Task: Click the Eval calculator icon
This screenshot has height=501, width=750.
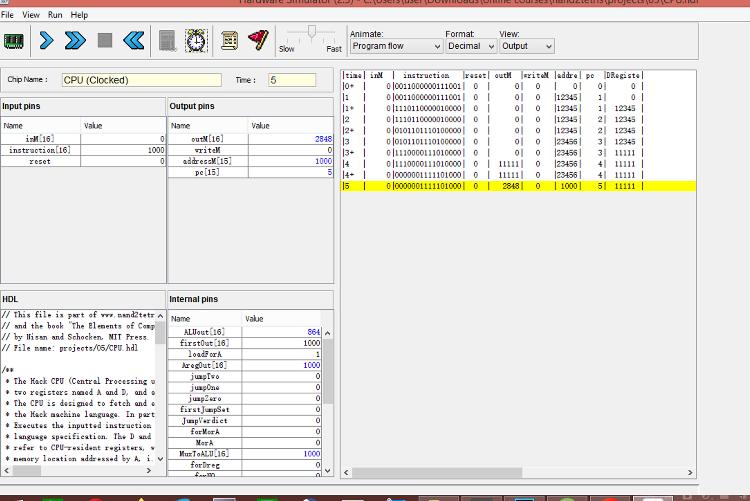Action: (x=168, y=41)
